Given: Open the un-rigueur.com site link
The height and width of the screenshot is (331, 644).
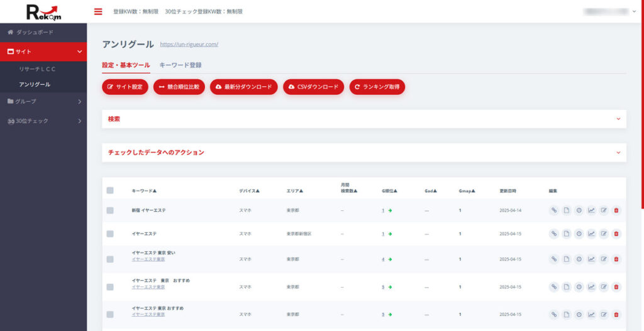Looking at the screenshot, I should pyautogui.click(x=189, y=45).
